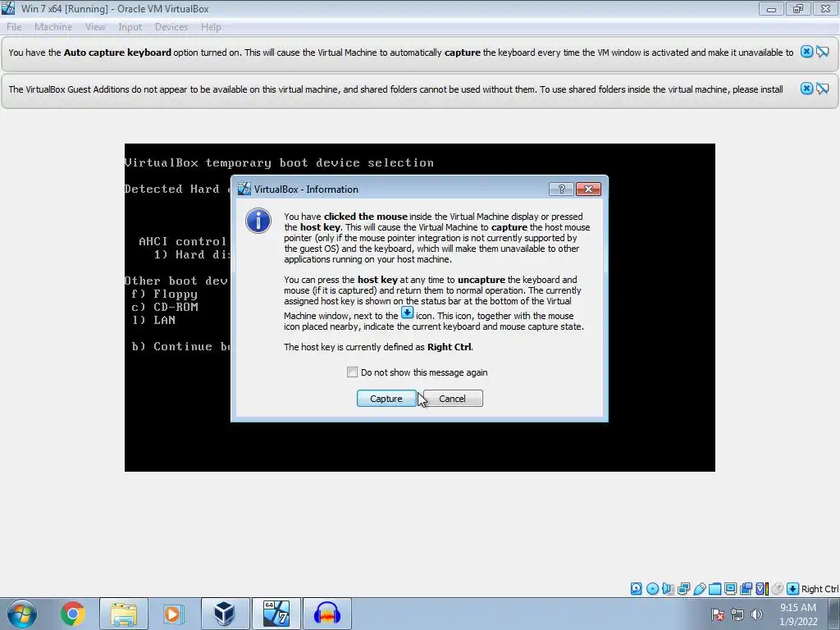
Task: Dismiss the Guest Additions notification
Action: pos(806,89)
